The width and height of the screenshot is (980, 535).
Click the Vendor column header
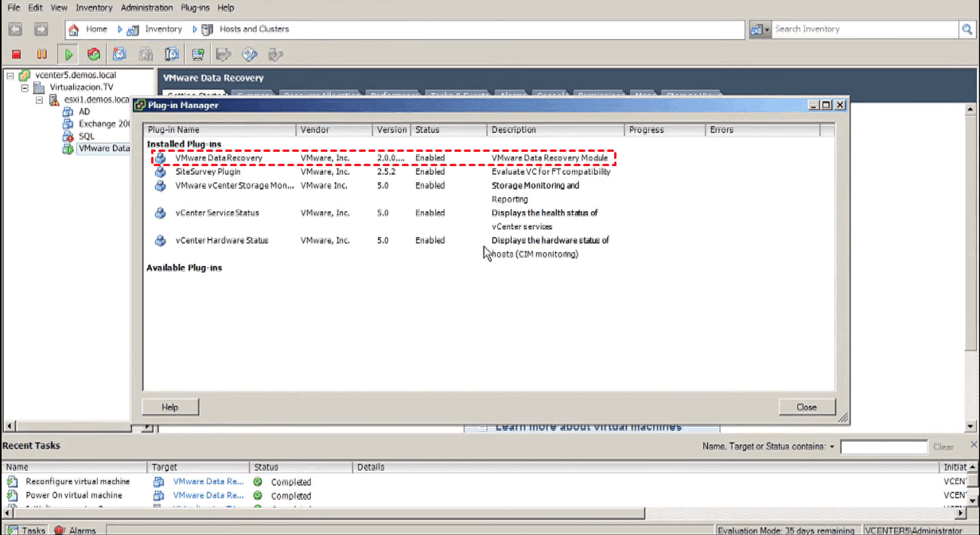(x=335, y=130)
